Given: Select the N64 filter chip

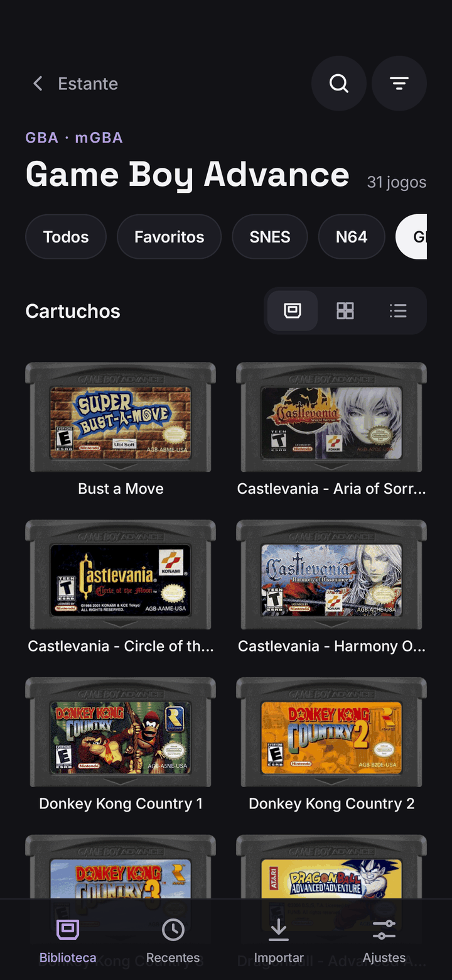Looking at the screenshot, I should coord(352,237).
